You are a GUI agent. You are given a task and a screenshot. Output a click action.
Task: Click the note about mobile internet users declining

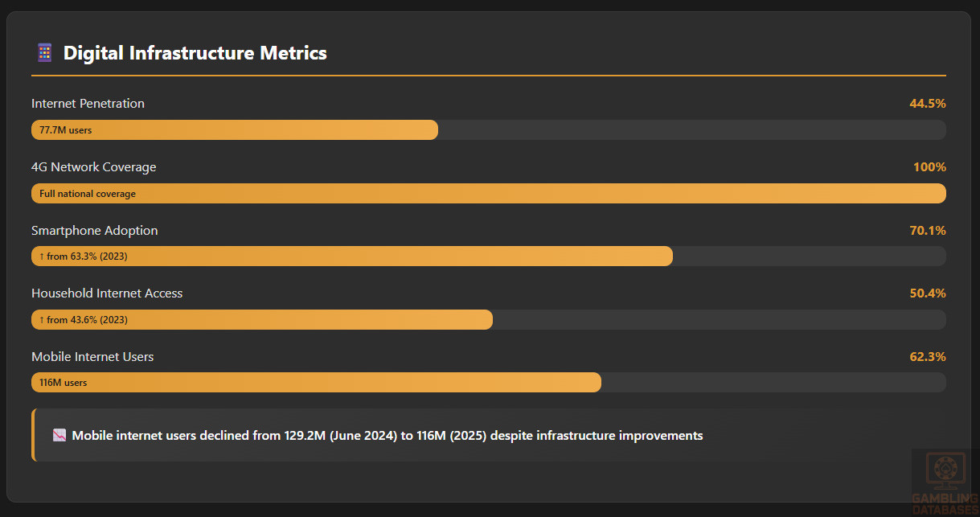pyautogui.click(x=387, y=436)
